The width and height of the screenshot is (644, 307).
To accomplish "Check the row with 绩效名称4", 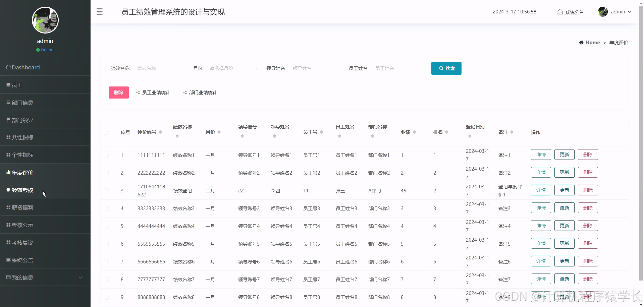I will pyautogui.click(x=106, y=226).
